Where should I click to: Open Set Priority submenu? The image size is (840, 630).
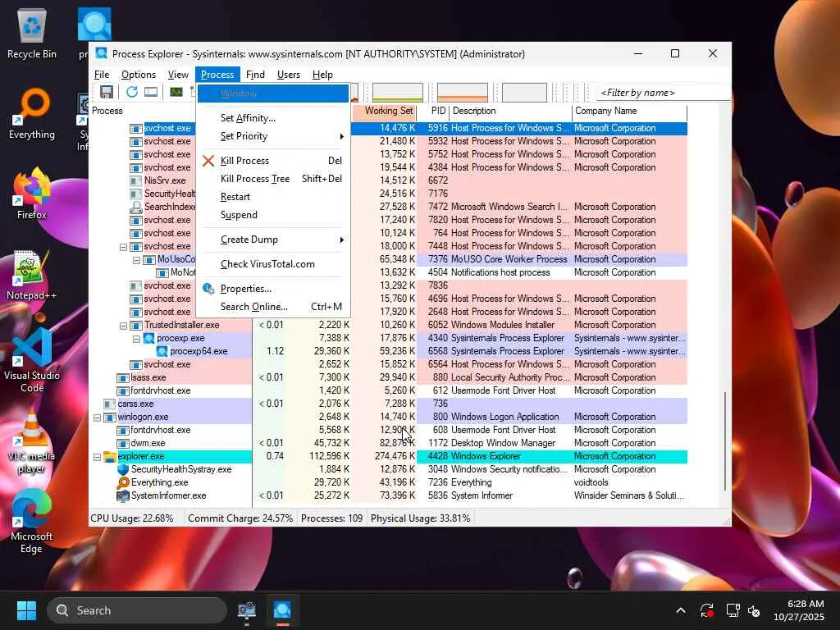click(x=273, y=136)
